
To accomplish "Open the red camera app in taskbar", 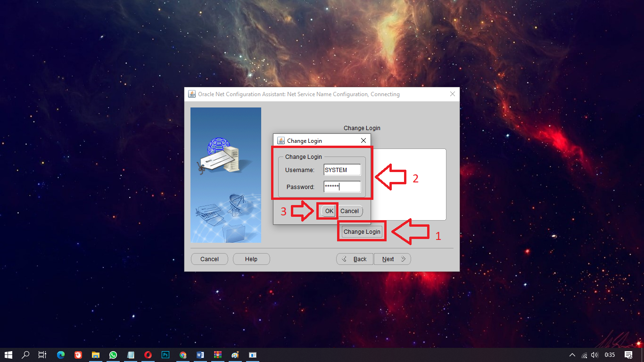I will click(78, 355).
